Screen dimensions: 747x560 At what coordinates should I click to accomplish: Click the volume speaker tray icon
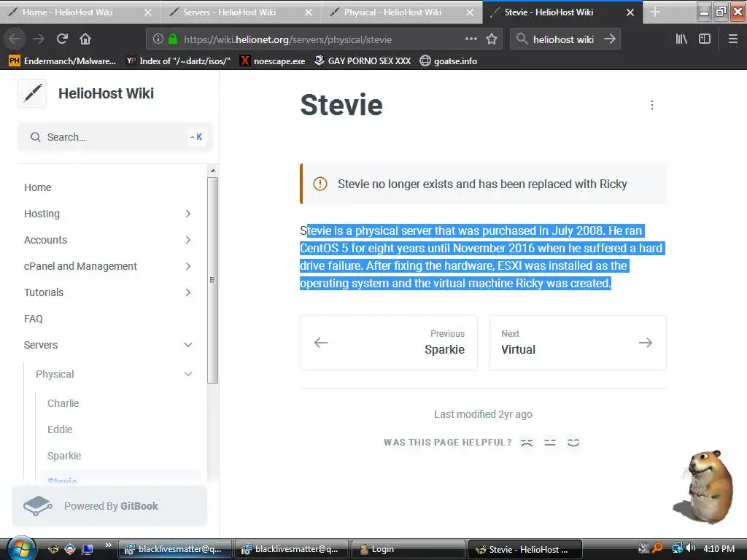tap(691, 548)
